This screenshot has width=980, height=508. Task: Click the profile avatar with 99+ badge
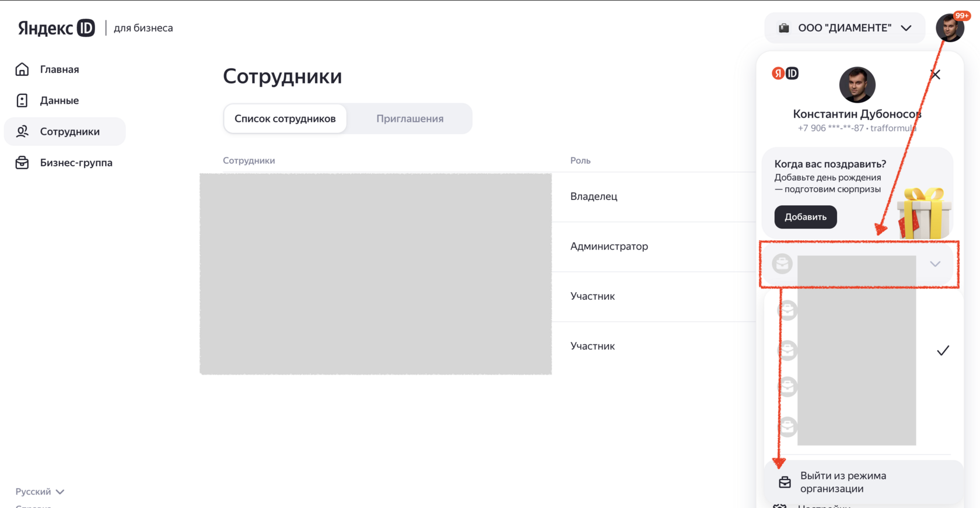[x=950, y=27]
